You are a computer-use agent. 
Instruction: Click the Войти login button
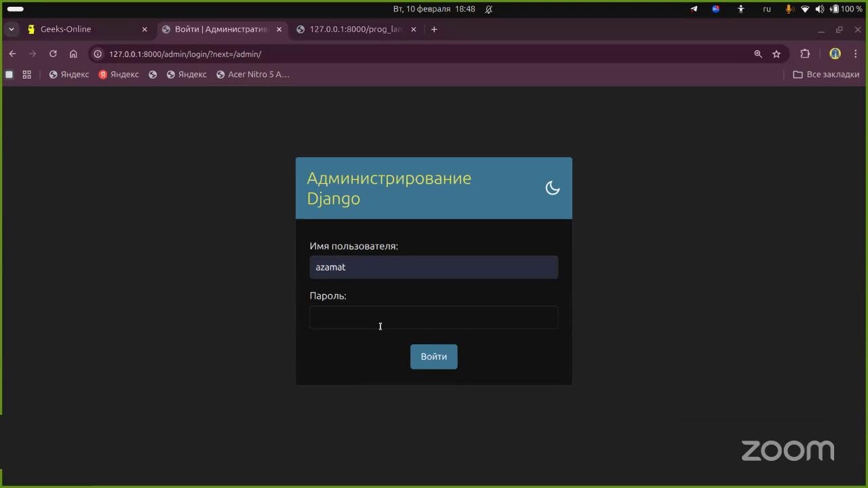click(434, 357)
